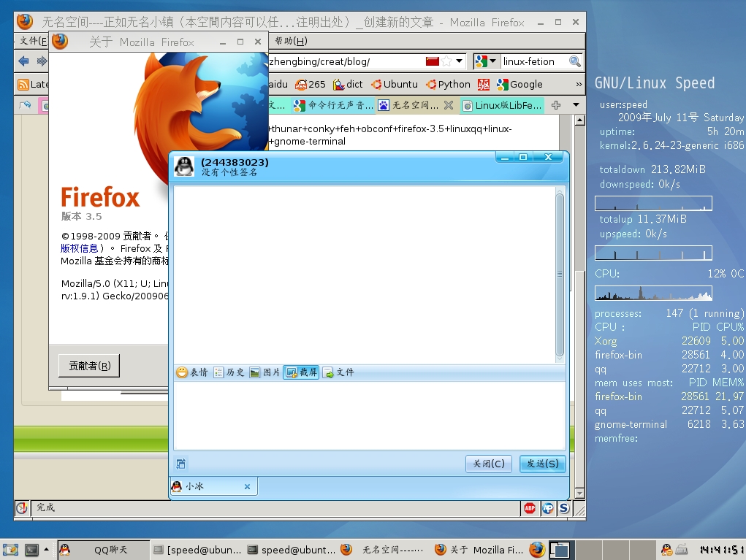
Task: Switch to [speed@ubun... terminal taskbar item
Action: 197,550
